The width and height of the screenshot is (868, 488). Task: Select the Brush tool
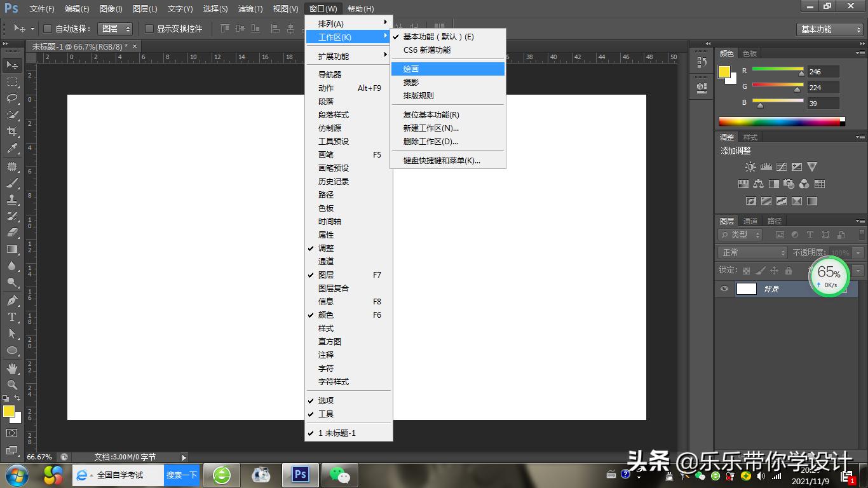pyautogui.click(x=12, y=183)
